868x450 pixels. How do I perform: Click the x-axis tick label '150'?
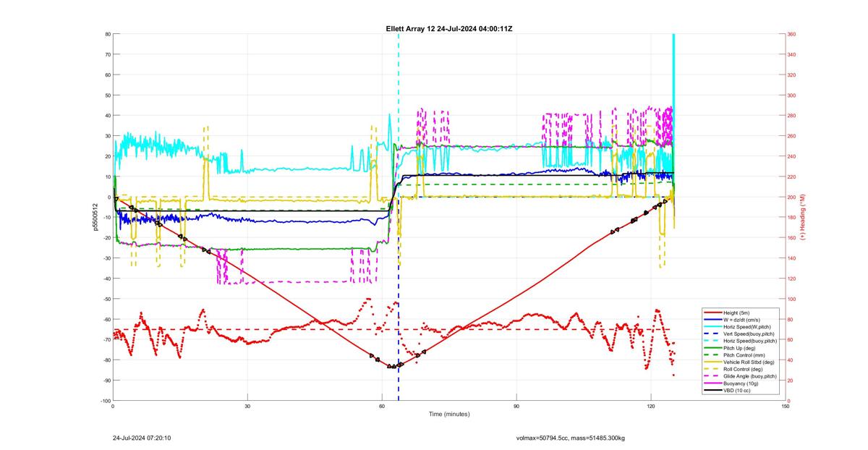coord(786,406)
